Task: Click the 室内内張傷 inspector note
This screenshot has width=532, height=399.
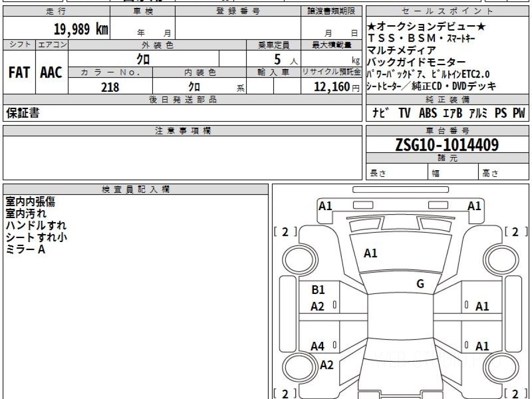Action: coord(31,202)
